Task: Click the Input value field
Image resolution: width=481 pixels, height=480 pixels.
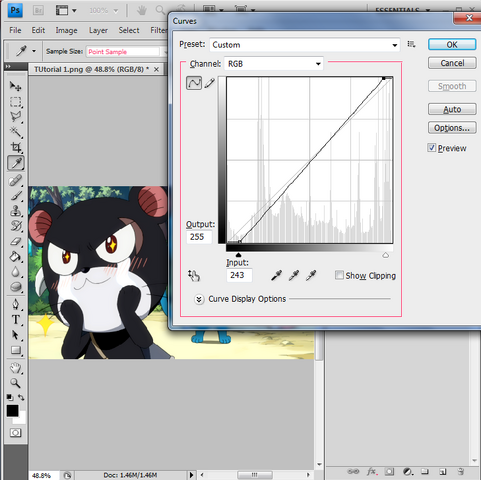Action: [239, 275]
